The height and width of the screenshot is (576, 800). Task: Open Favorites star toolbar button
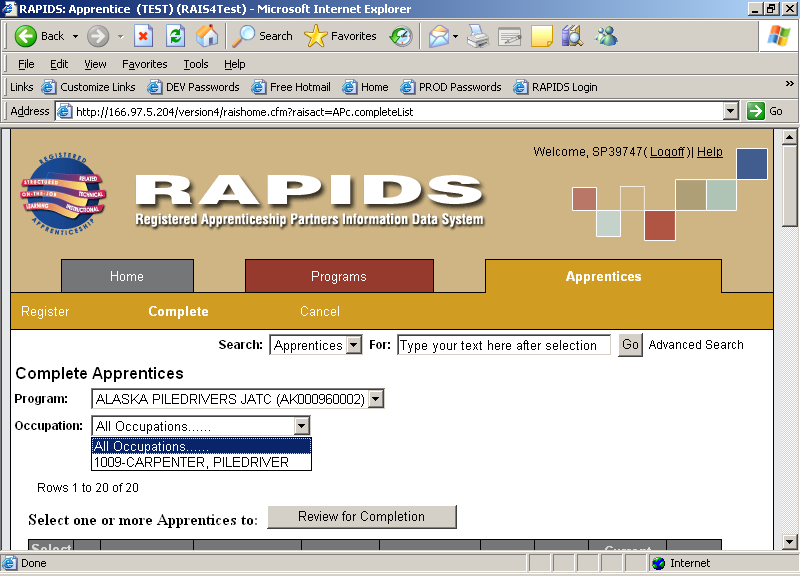340,36
